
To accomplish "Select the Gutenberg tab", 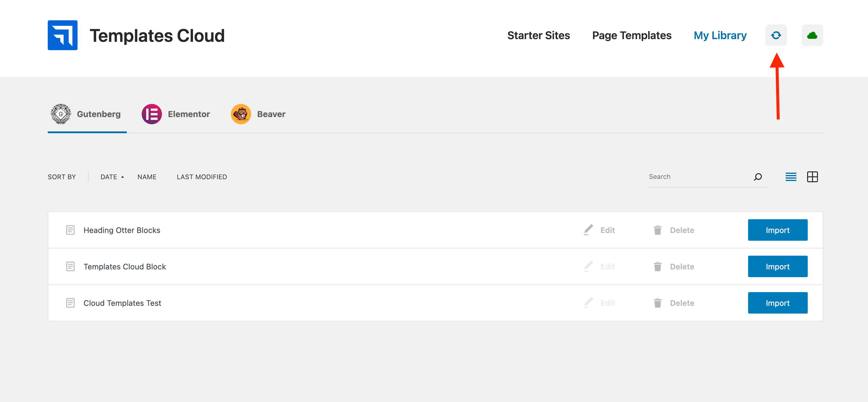I will tap(86, 114).
